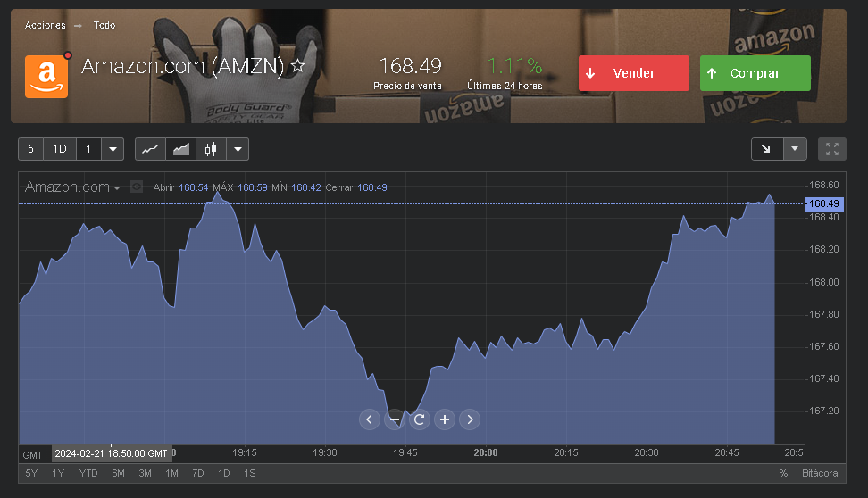Zoom in chart with plus control
The image size is (868, 498).
(x=445, y=419)
